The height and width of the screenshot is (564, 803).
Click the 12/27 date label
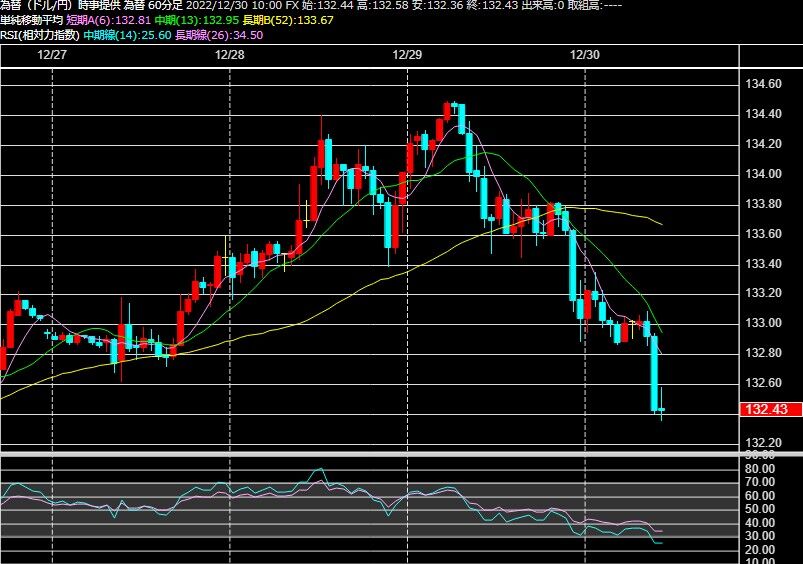click(52, 55)
